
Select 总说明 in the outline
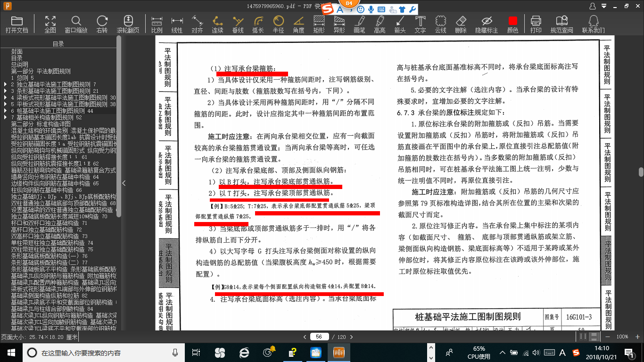(x=20, y=65)
